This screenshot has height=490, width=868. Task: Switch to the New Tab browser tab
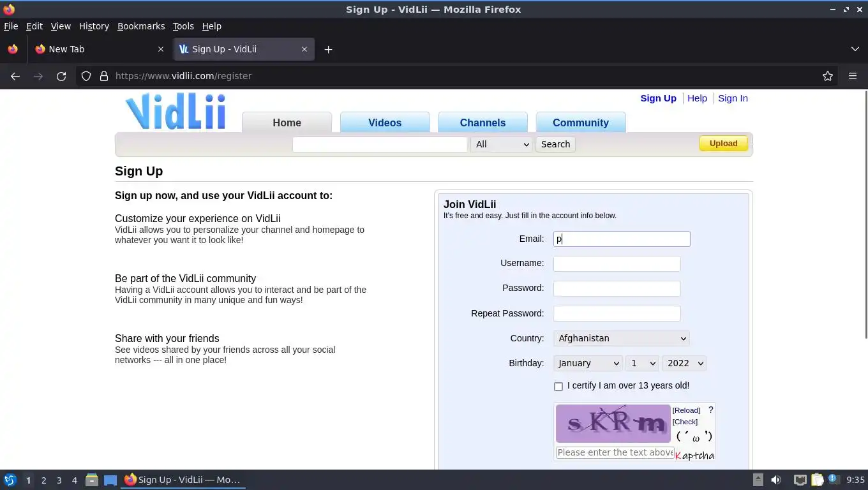pyautogui.click(x=99, y=49)
